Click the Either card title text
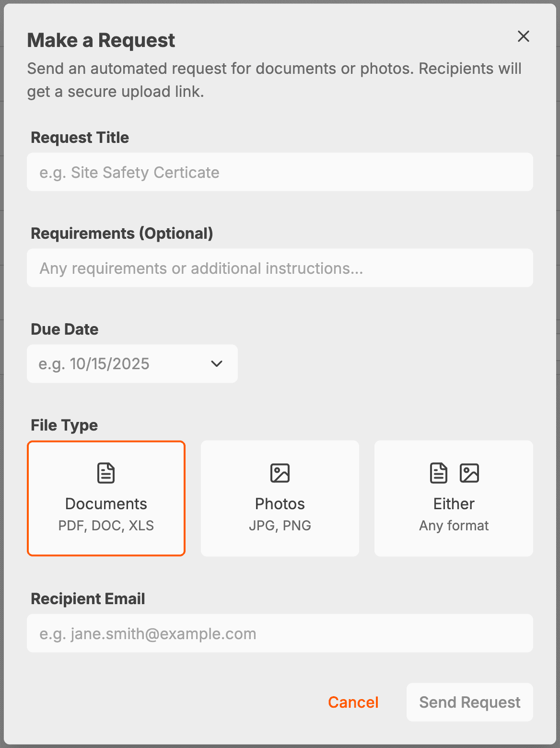 [453, 503]
